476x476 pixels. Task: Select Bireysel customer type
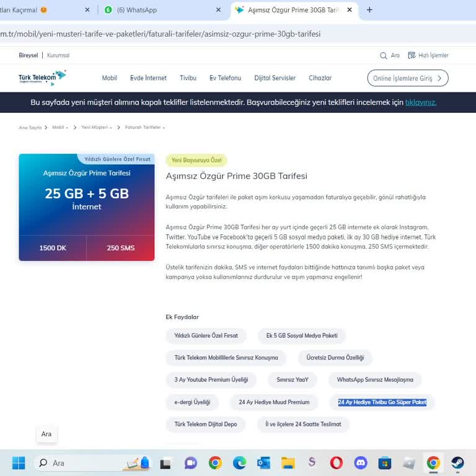tap(29, 55)
